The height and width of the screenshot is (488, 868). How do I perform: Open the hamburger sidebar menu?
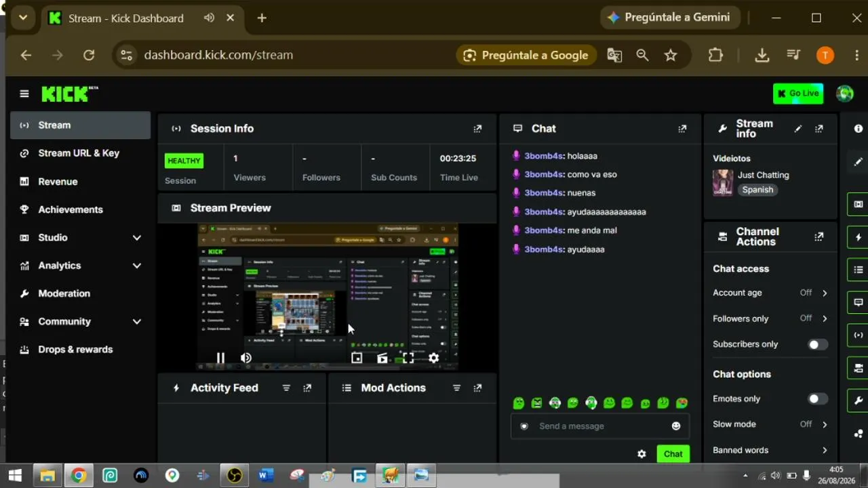pos(24,94)
